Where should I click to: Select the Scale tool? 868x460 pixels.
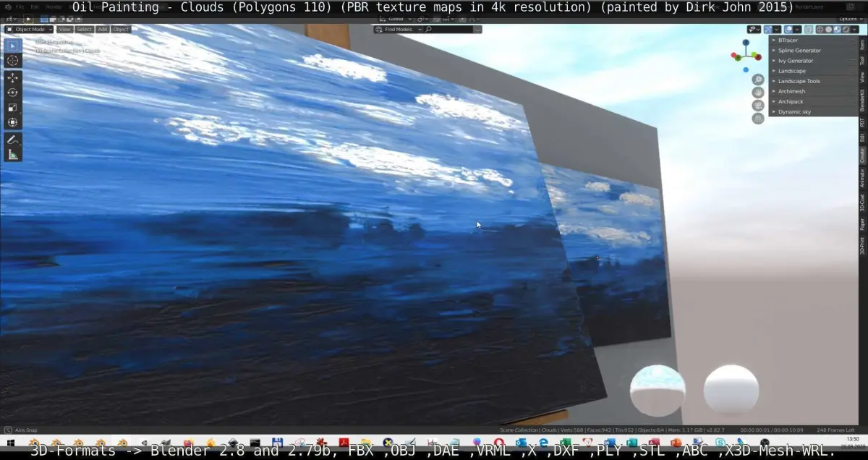tap(13, 107)
